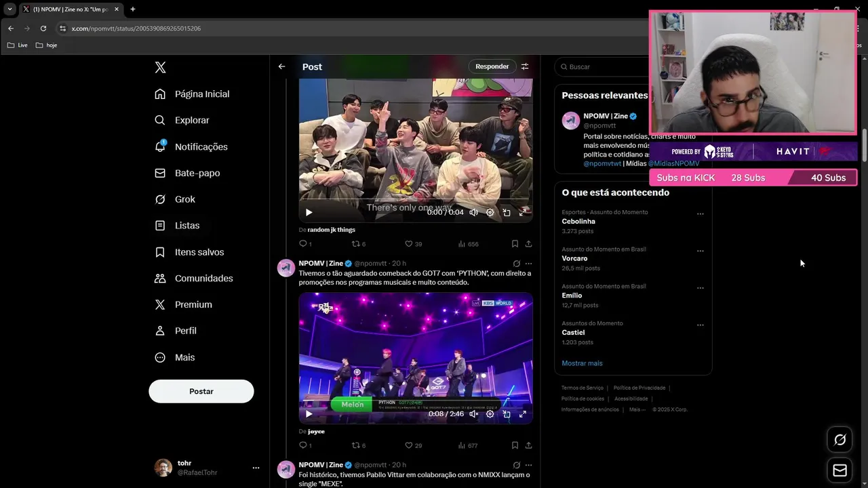Unmute the GOT7 PYTHON video
The height and width of the screenshot is (488, 868).
[x=474, y=413]
